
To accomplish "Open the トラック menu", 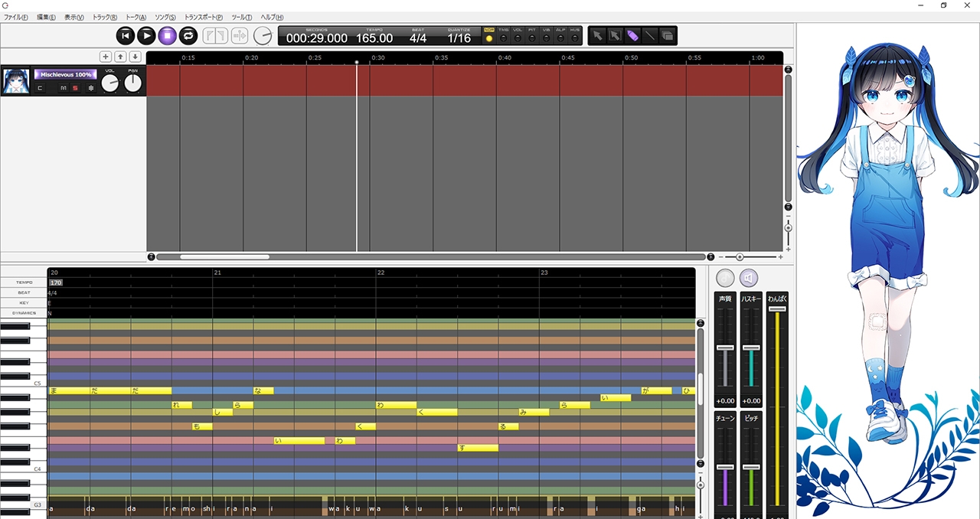I will pos(105,17).
